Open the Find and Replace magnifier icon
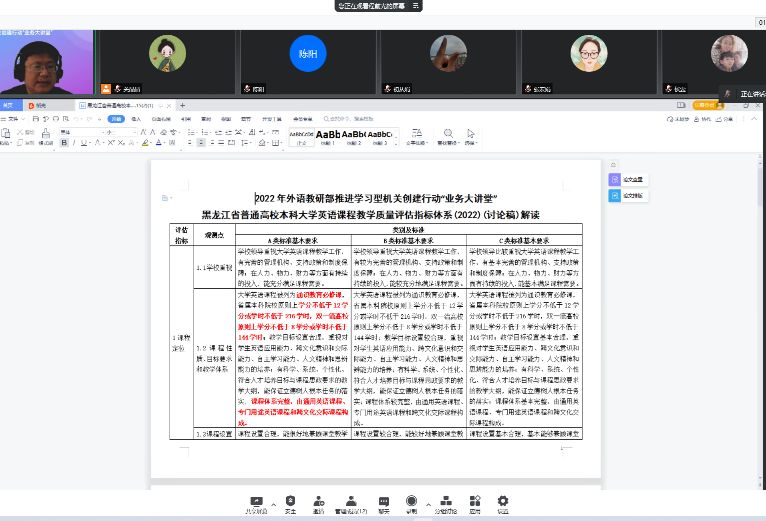 point(448,133)
